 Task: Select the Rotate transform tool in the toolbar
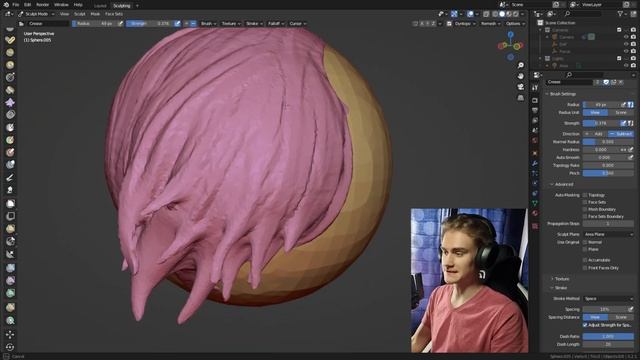click(10, 347)
